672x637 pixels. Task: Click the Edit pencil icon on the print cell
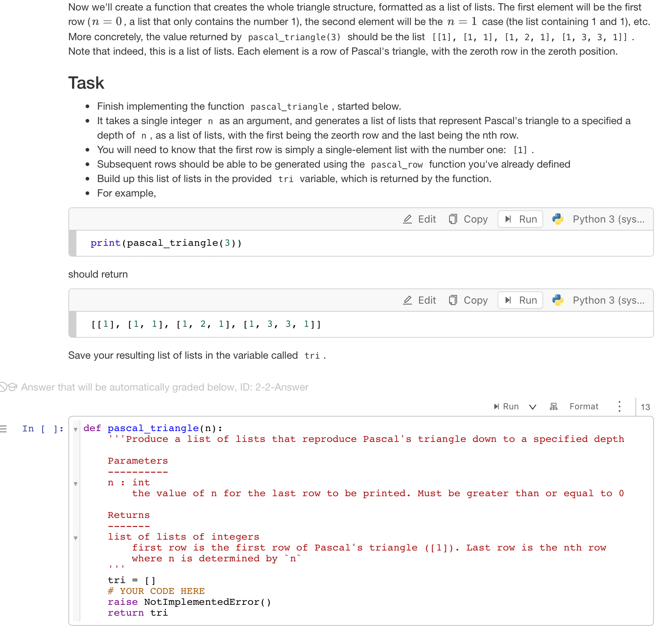click(408, 219)
